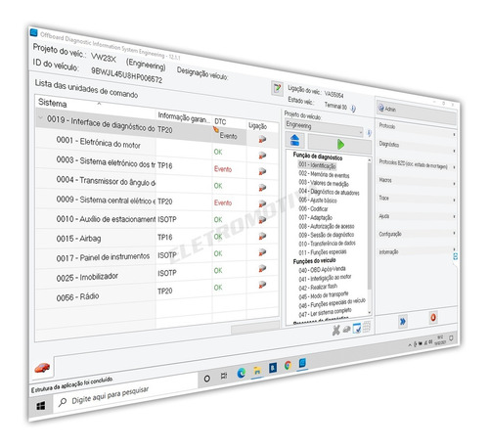Click the blue checklist window icon
489x448 pixels.
point(357,328)
